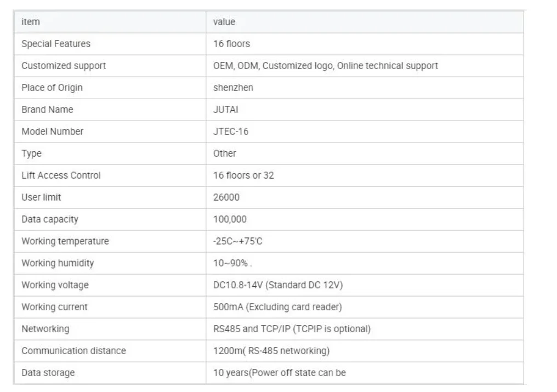
Task: Click the '26000' user limit value
Action: 226,197
